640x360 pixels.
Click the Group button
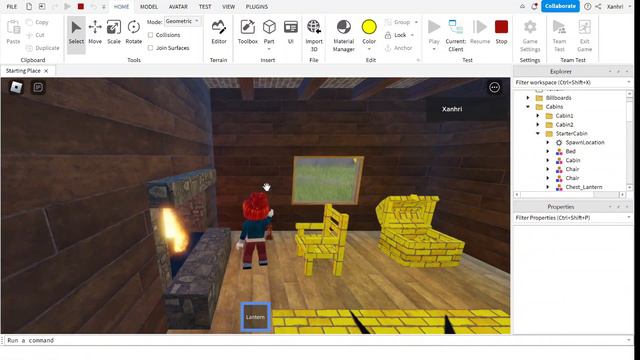[x=397, y=22]
